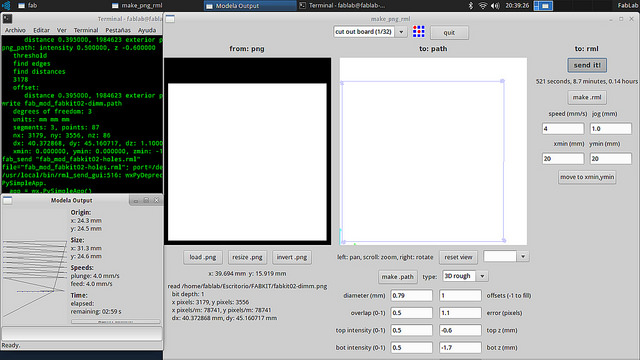Click the overlap (0-1) input field
This screenshot has height=360, width=640.
click(x=411, y=313)
